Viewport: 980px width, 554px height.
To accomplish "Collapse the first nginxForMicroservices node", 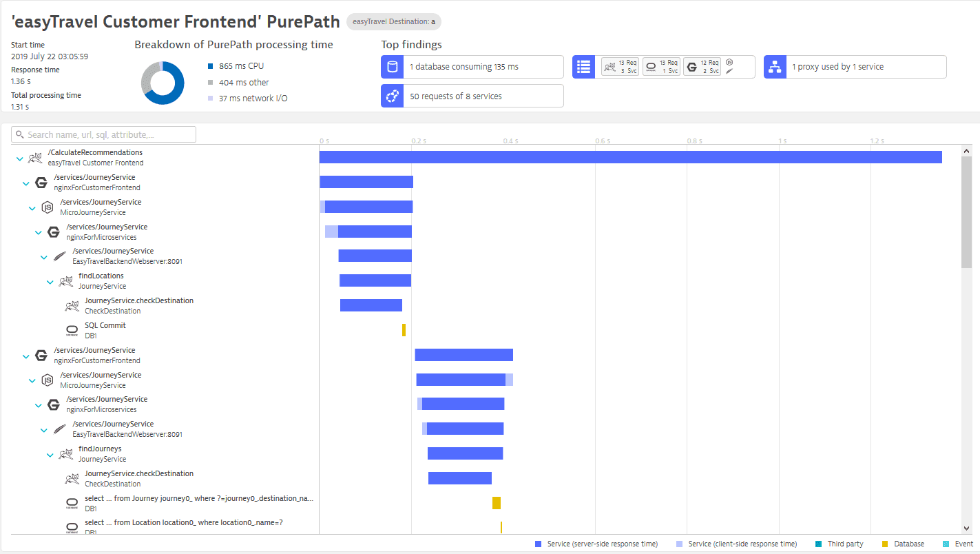I will (x=38, y=233).
